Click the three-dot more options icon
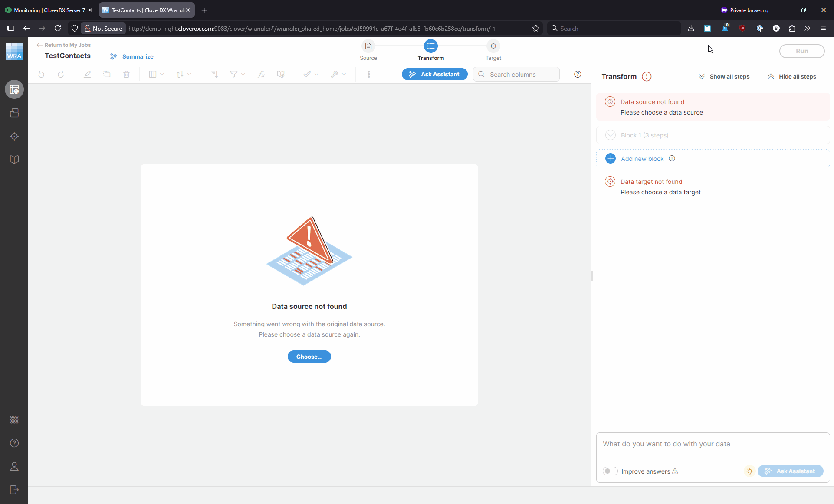The height and width of the screenshot is (504, 834). [x=369, y=75]
